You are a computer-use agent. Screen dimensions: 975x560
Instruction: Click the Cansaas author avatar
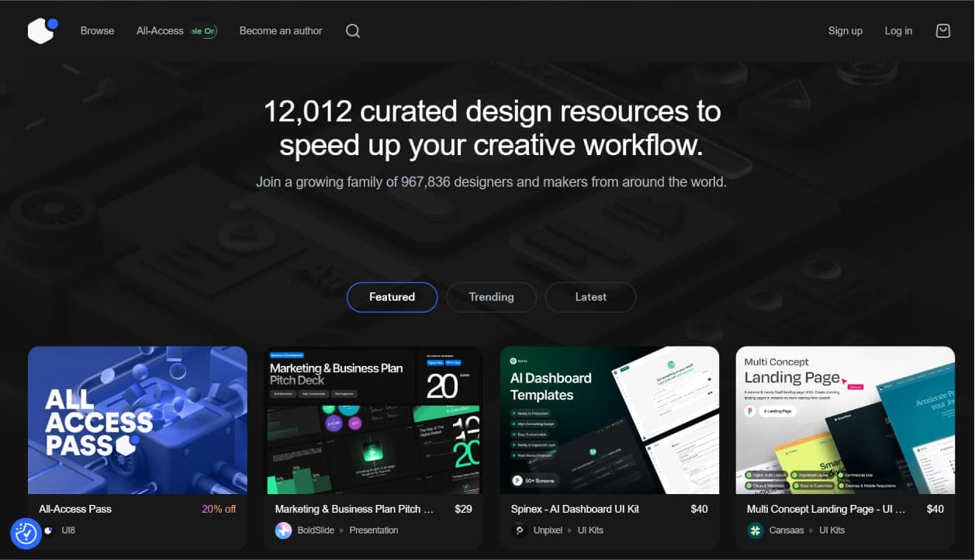point(755,531)
